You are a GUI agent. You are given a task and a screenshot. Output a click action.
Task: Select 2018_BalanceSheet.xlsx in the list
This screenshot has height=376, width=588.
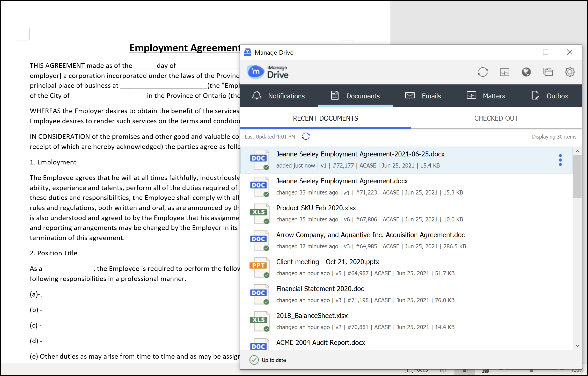click(312, 316)
